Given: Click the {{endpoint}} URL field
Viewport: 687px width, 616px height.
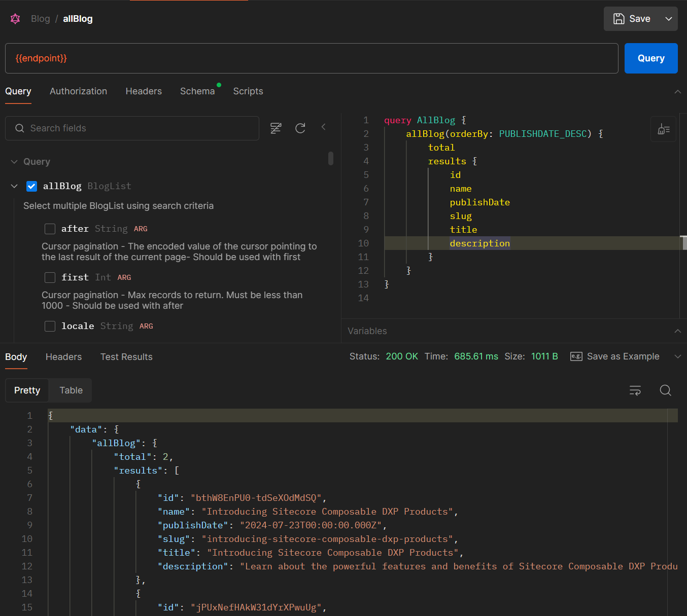Looking at the screenshot, I should pyautogui.click(x=312, y=58).
